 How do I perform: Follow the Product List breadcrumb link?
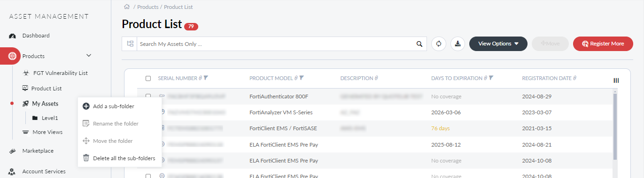tap(178, 7)
